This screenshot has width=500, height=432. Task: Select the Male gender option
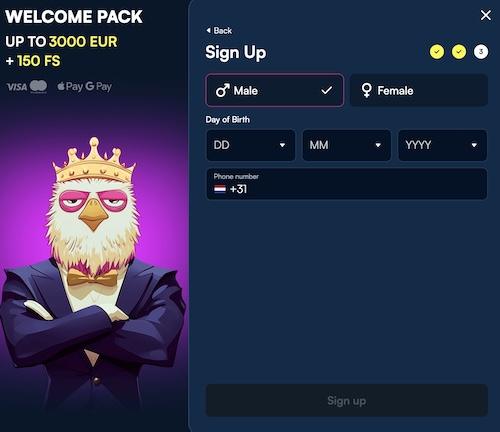[x=275, y=90]
